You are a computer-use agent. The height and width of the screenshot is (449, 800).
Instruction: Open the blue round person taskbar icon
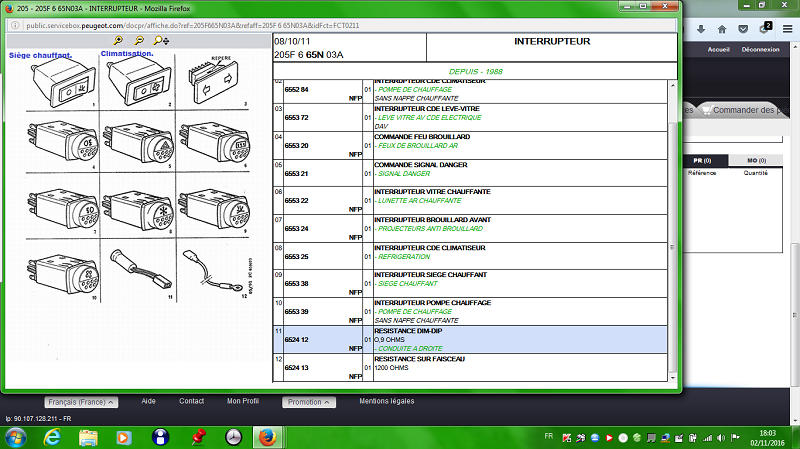pyautogui.click(x=160, y=437)
